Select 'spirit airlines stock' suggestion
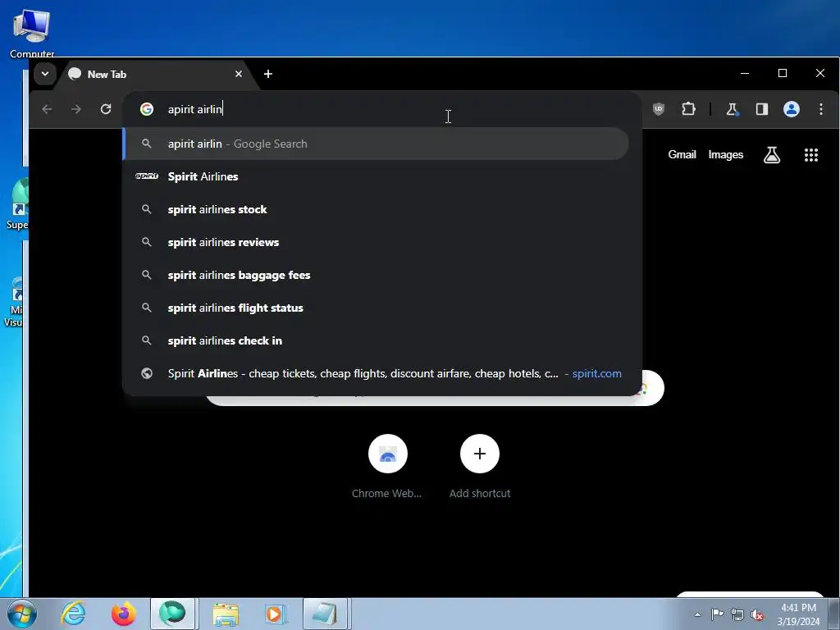This screenshot has height=630, width=840. [376, 209]
